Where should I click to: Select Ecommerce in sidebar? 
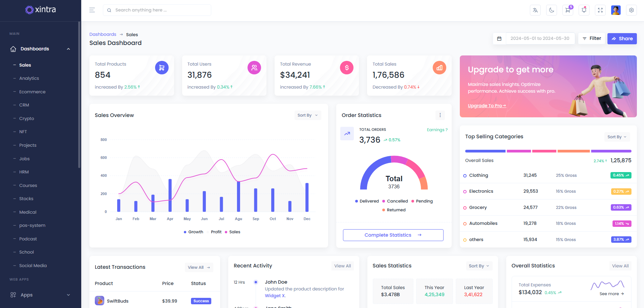pos(32,92)
